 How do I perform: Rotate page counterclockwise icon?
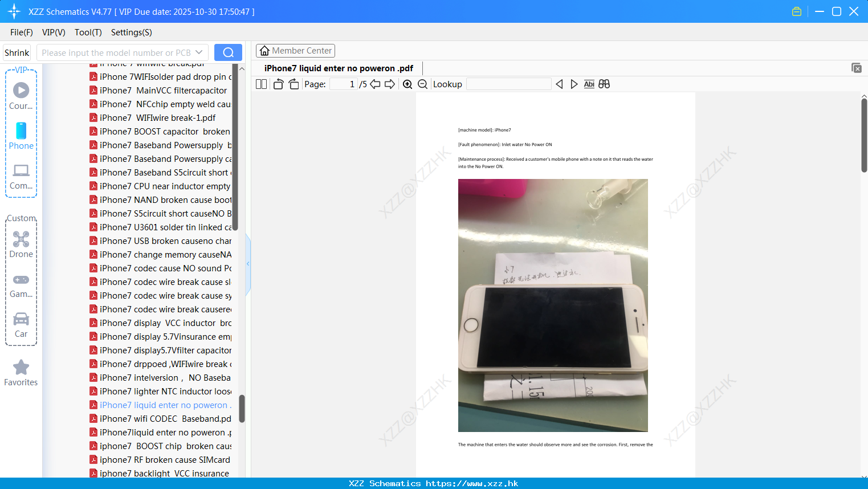point(278,84)
